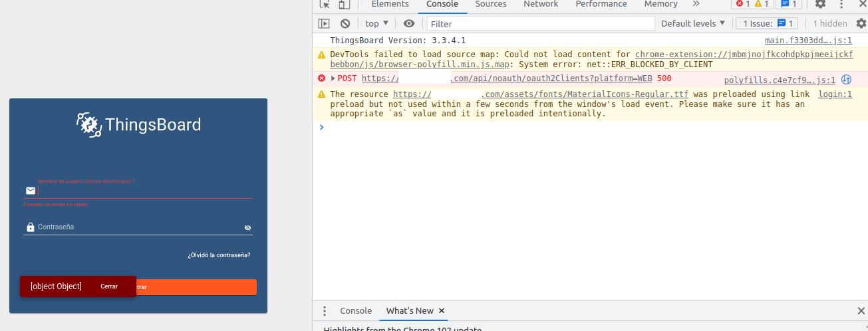Image resolution: width=868 pixels, height=331 pixels.
Task: Click the ThingsBoard logo
Action: pos(138,125)
